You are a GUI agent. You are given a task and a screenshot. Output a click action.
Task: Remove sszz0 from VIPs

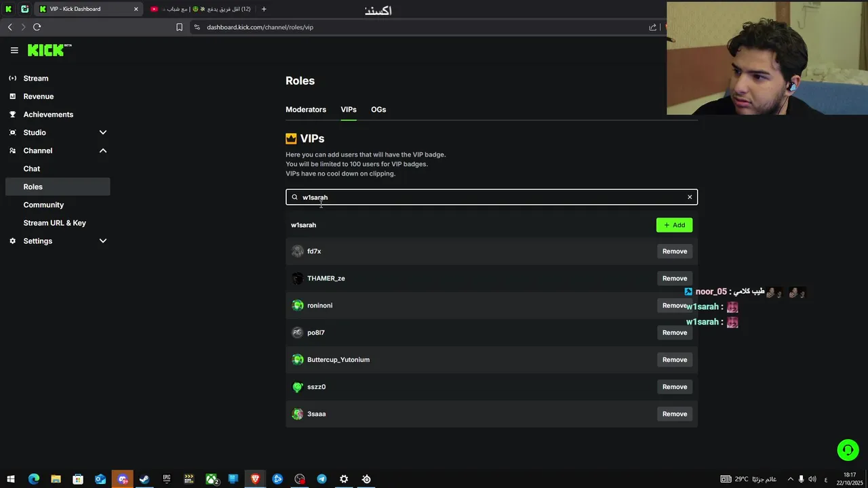(x=675, y=387)
